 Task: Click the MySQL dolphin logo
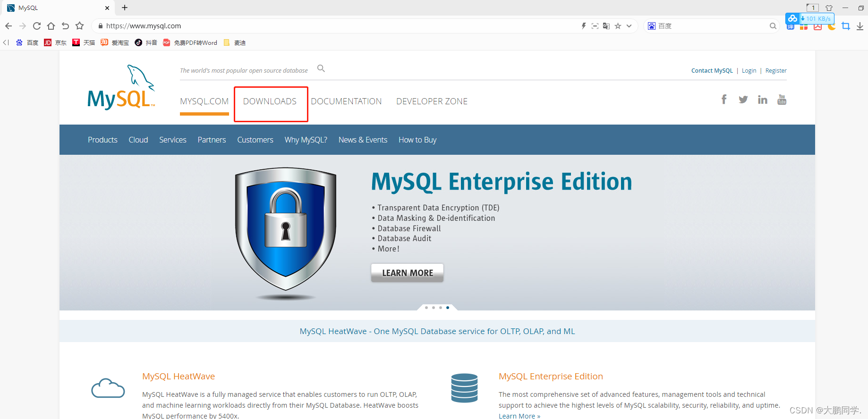pos(121,87)
